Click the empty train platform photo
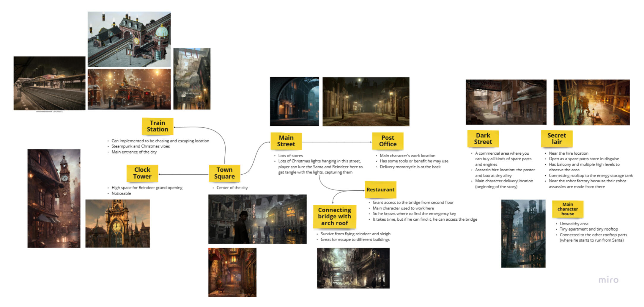 pos(49,83)
